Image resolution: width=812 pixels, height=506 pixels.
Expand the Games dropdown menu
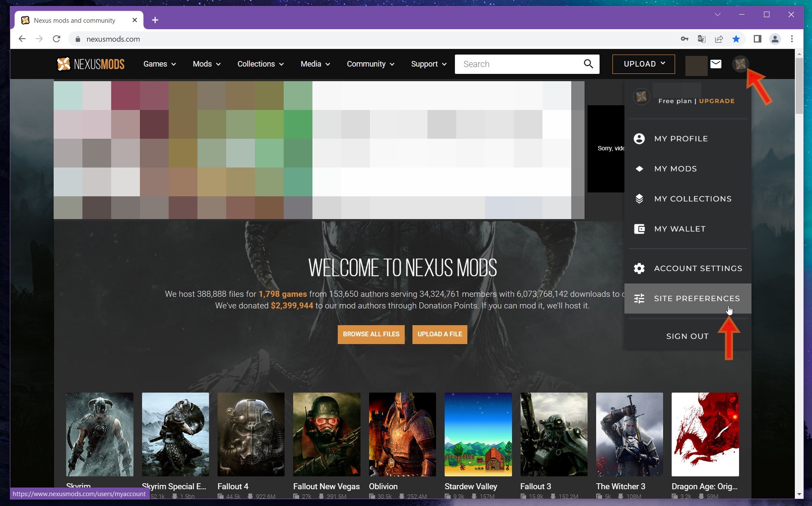click(x=159, y=64)
